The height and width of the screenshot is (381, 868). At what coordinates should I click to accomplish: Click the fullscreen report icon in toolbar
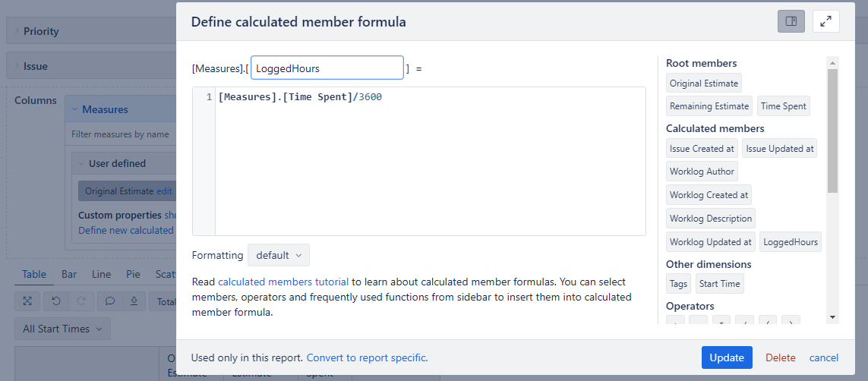(x=27, y=301)
